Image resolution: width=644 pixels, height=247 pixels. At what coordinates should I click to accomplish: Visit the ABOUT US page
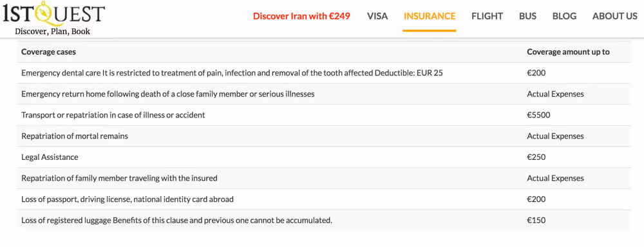614,16
